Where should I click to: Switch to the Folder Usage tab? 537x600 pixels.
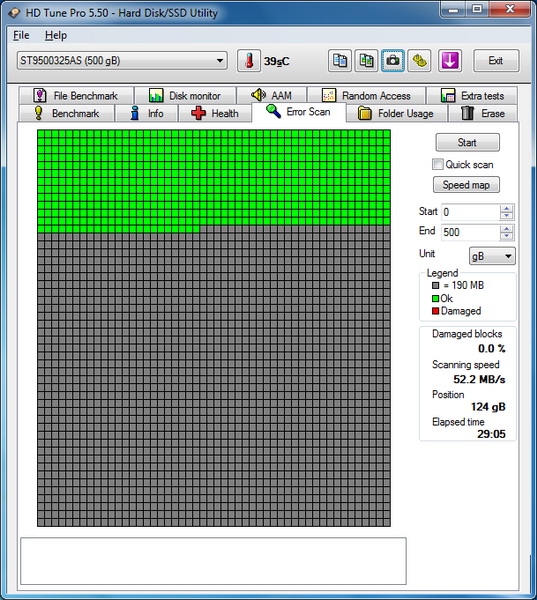[396, 113]
